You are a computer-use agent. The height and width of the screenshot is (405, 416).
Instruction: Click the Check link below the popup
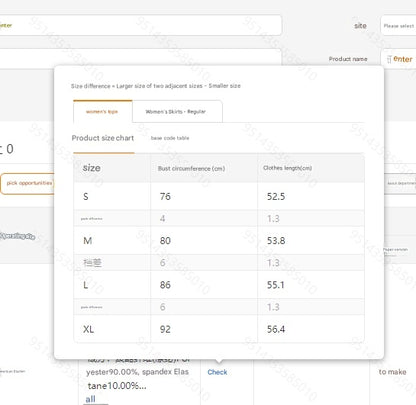point(217,372)
